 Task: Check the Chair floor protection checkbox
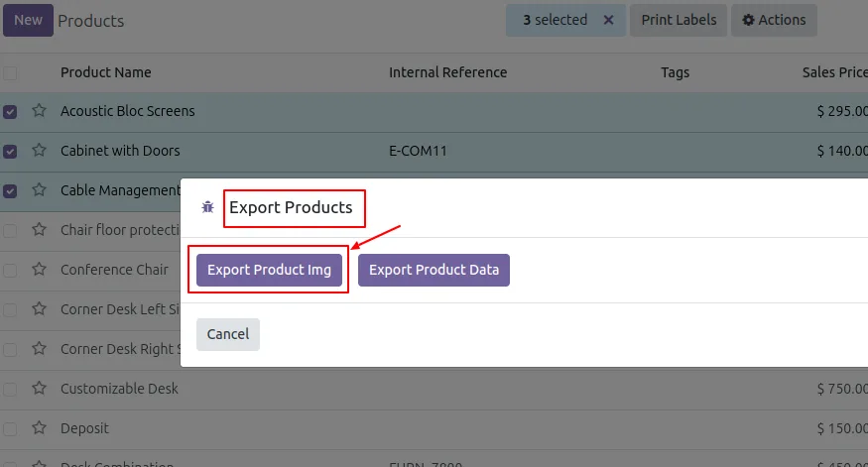[10, 230]
